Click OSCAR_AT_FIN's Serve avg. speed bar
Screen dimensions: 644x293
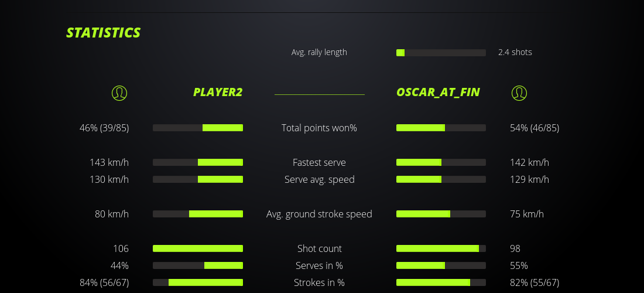click(441, 179)
